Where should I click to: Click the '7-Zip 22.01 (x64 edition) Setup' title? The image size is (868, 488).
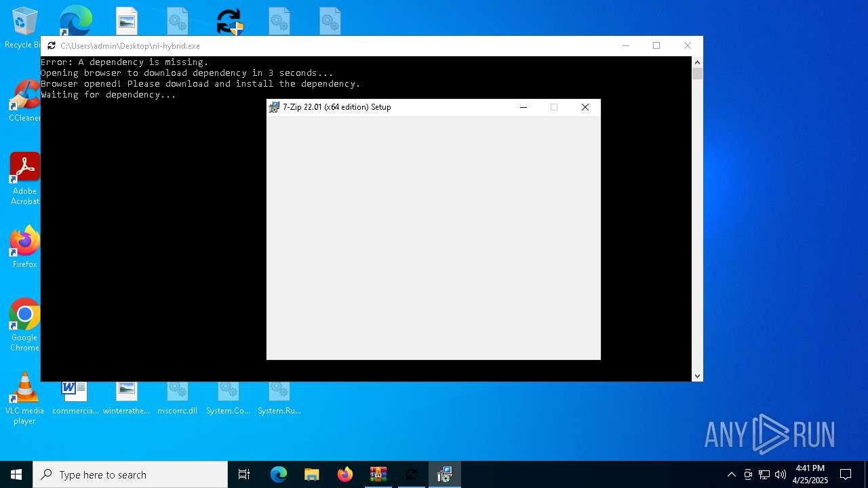click(x=337, y=107)
